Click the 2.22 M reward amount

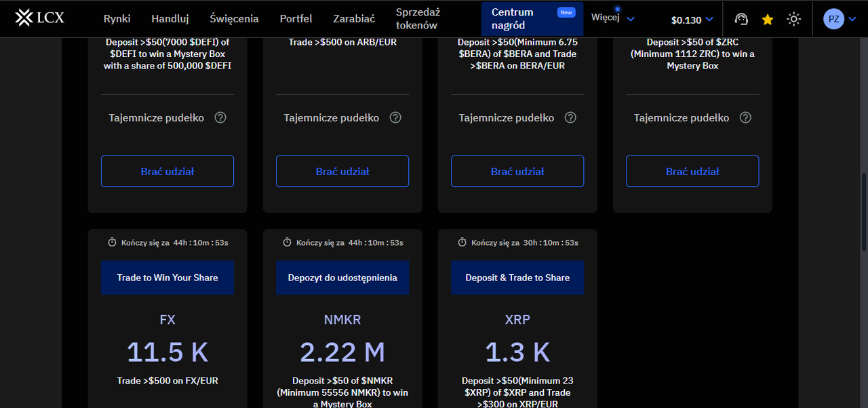(x=342, y=352)
